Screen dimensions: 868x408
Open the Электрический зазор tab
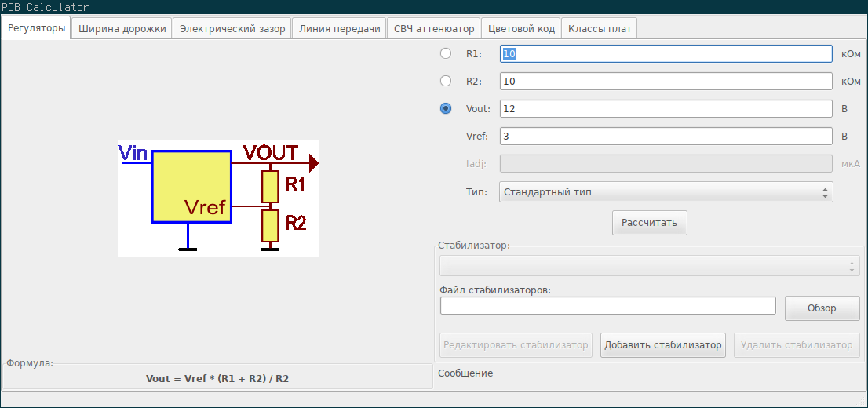click(x=232, y=29)
